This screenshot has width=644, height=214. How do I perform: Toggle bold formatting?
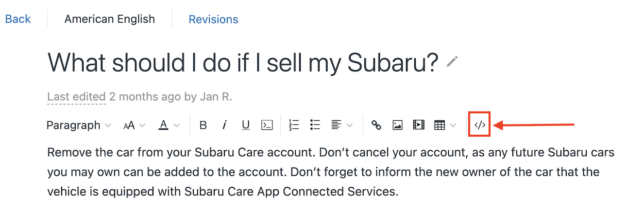point(203,125)
